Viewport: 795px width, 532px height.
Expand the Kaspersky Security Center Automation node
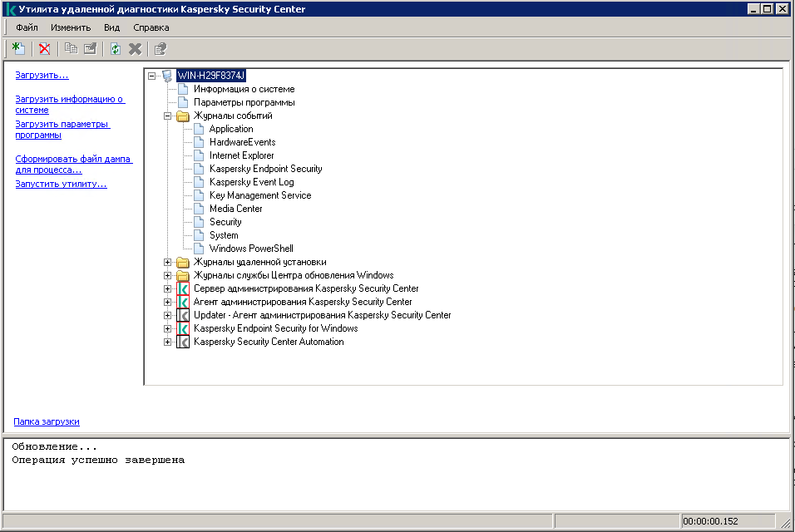tap(168, 342)
